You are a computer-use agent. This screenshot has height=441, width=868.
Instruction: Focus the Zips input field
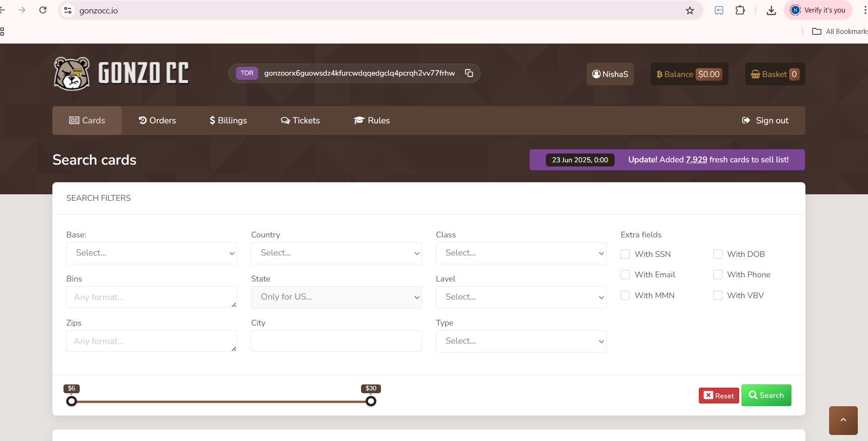coord(152,341)
